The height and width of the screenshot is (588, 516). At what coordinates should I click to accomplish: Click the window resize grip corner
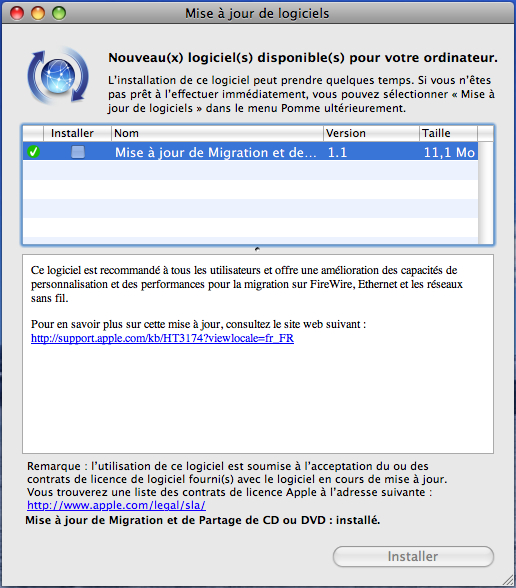click(x=508, y=580)
